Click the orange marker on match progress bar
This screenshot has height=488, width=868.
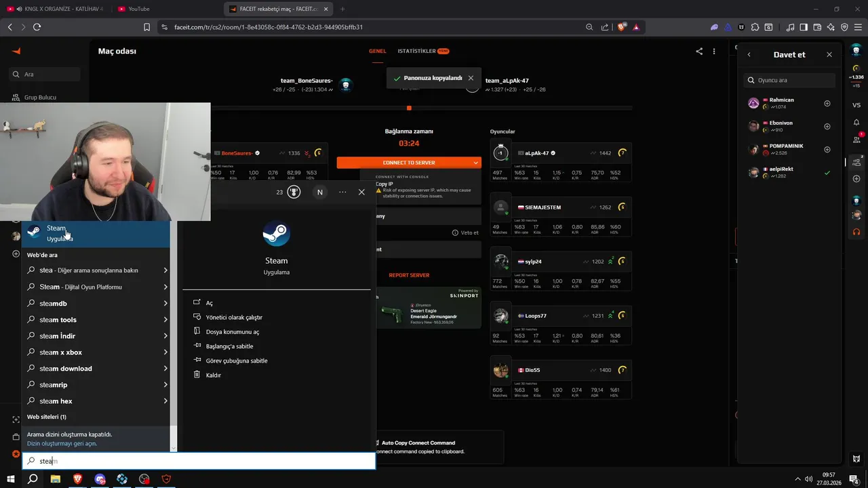tap(409, 108)
